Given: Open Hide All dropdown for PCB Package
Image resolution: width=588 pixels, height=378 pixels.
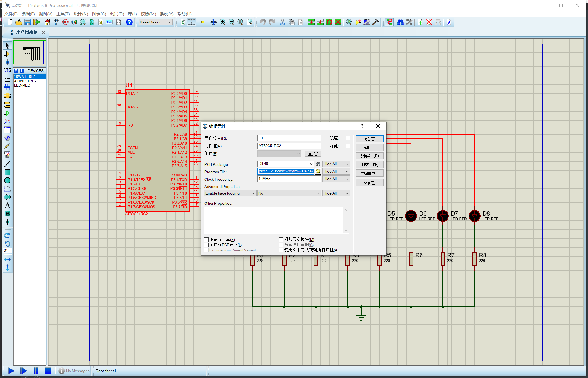Looking at the screenshot, I should (336, 164).
